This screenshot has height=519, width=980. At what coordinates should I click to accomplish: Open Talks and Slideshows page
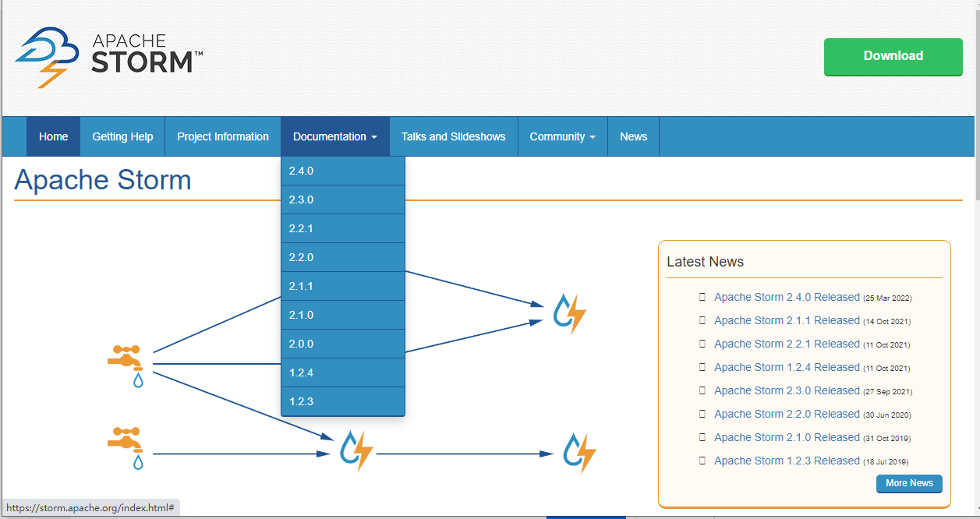click(x=454, y=136)
